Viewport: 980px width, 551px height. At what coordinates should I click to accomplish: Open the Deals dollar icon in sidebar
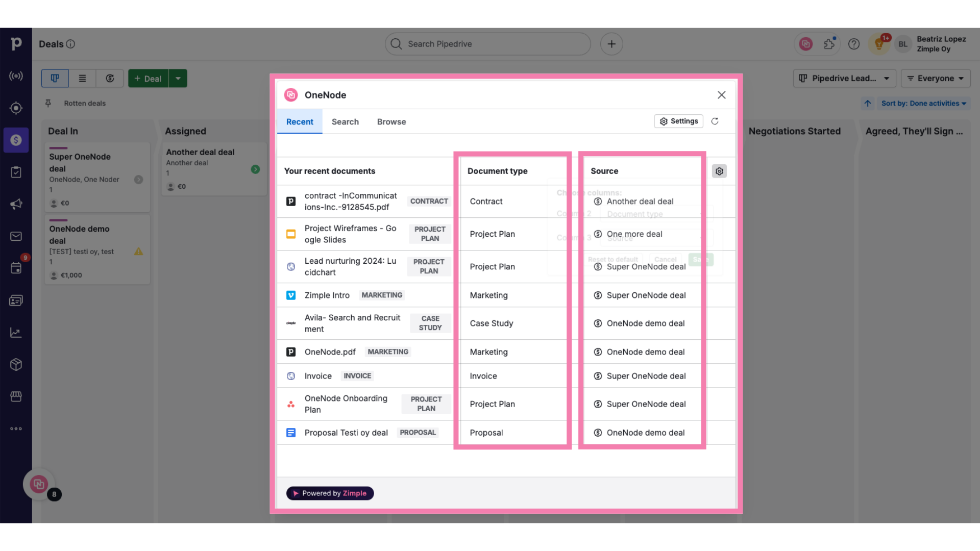click(16, 140)
